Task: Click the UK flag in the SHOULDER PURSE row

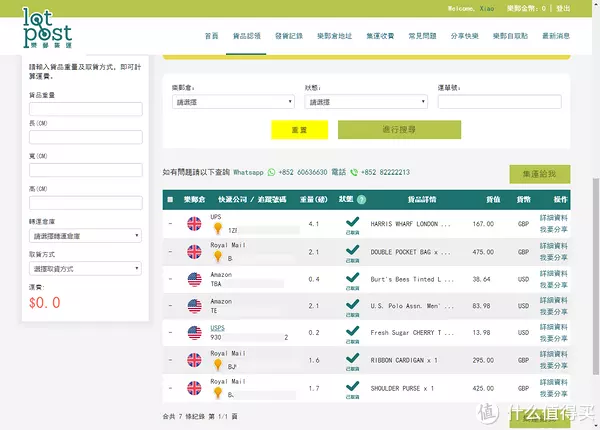Action: click(x=194, y=388)
